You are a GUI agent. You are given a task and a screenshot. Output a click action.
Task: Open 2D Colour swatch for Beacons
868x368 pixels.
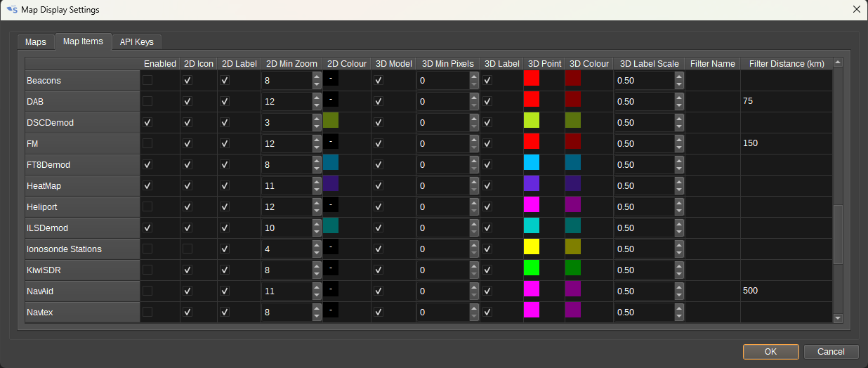point(331,78)
